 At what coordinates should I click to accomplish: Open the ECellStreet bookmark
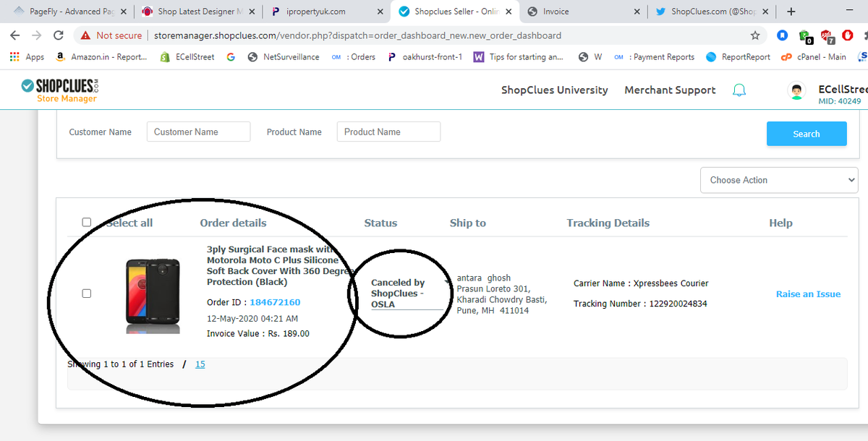(x=187, y=57)
